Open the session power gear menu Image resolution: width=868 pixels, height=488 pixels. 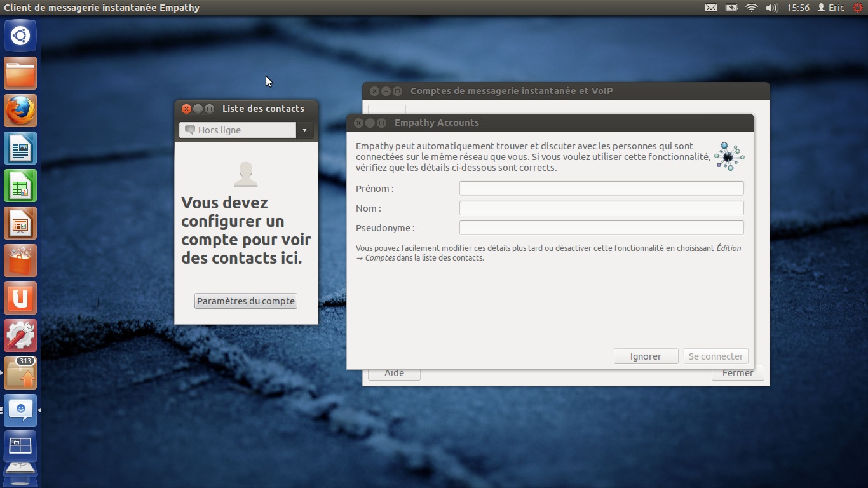click(x=858, y=8)
